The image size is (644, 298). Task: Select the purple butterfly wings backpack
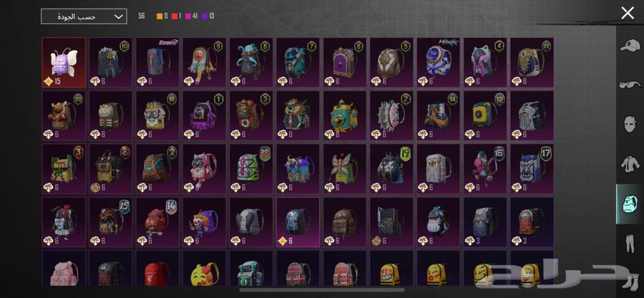point(64,62)
